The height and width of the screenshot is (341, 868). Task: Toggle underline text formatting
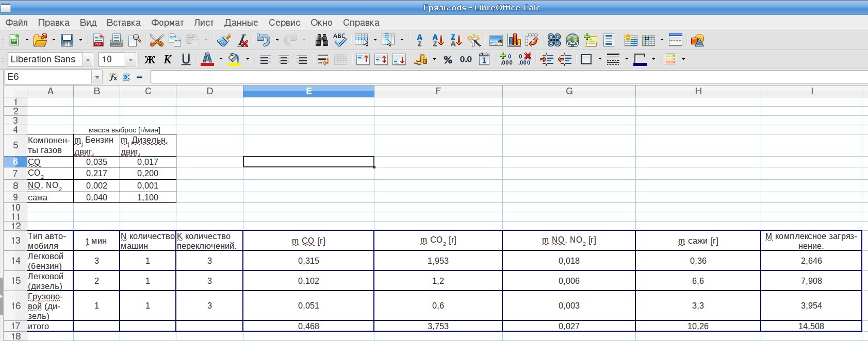point(186,60)
